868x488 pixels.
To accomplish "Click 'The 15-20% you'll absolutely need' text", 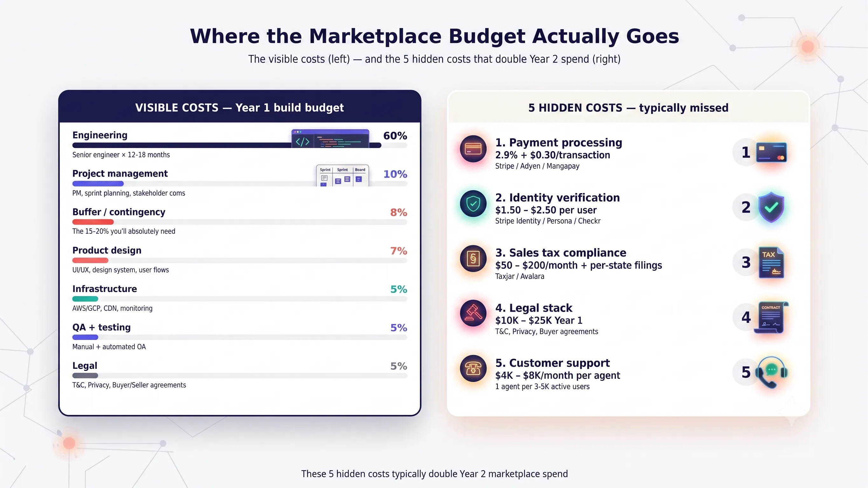I will (x=124, y=231).
